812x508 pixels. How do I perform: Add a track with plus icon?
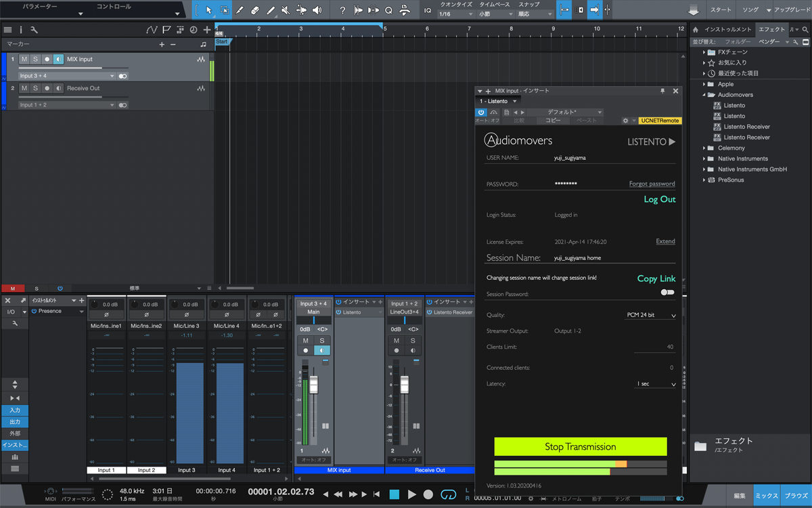tap(207, 30)
